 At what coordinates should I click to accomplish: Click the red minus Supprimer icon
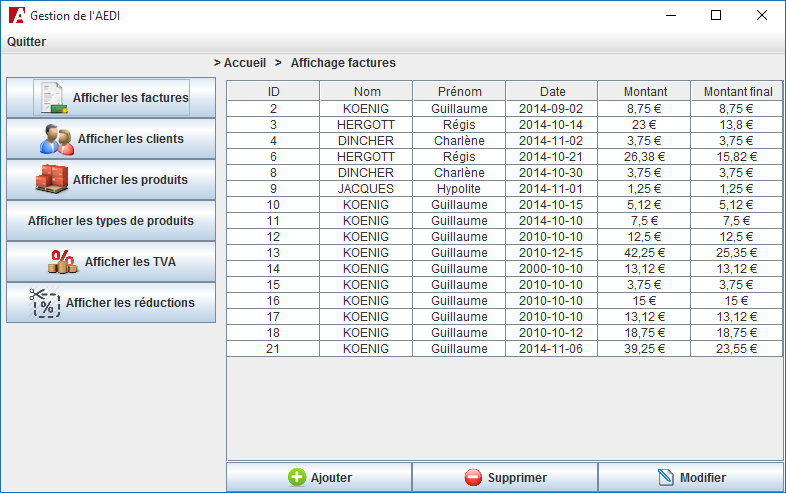tap(473, 478)
